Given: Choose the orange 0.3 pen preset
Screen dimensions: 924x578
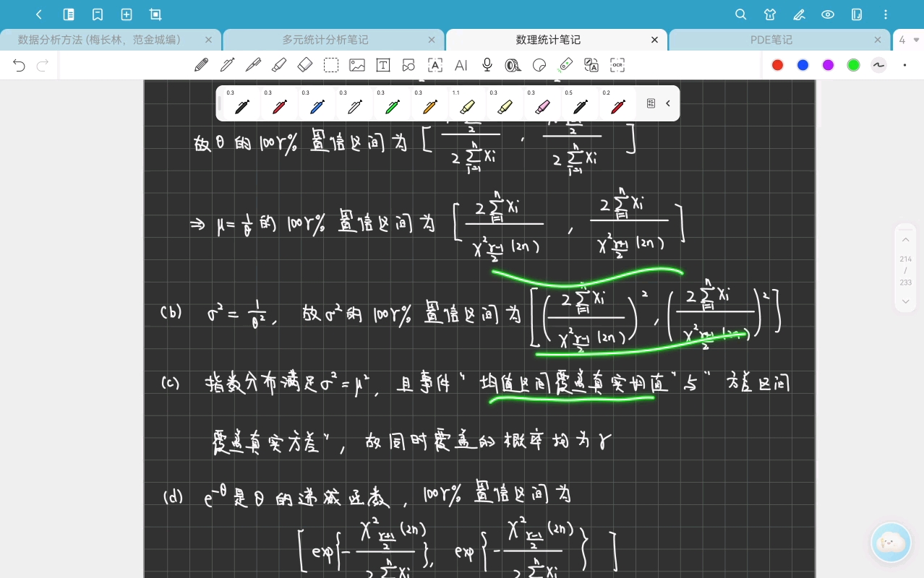Looking at the screenshot, I should click(x=429, y=104).
